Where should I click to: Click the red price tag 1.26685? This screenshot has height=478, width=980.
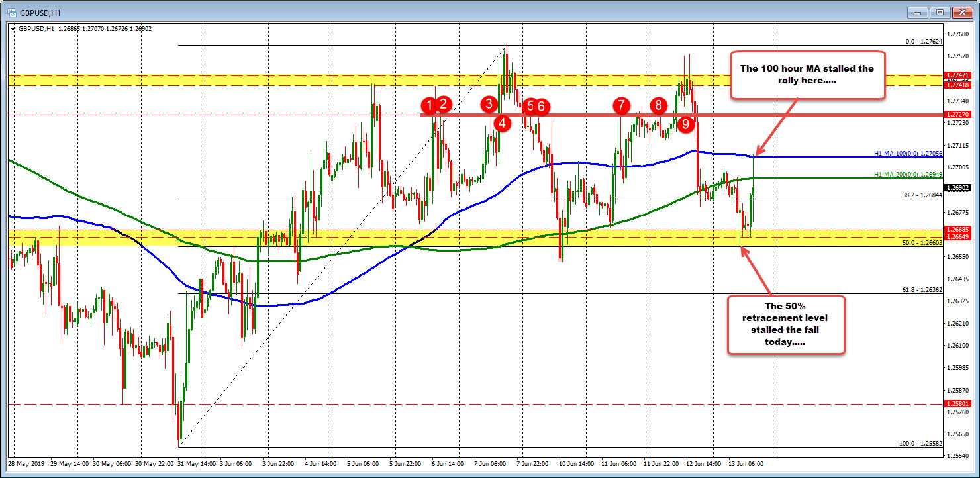point(958,230)
